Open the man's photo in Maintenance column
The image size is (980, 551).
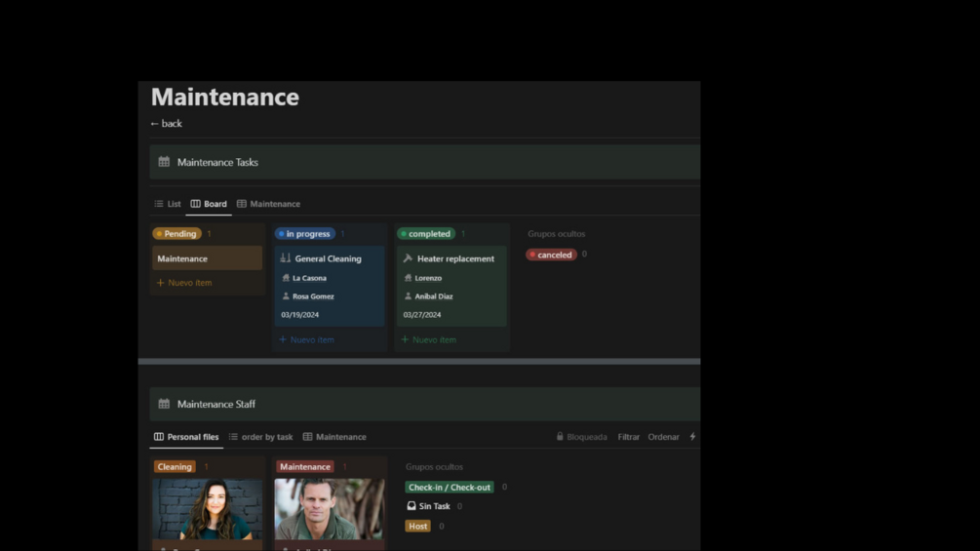[x=330, y=509]
